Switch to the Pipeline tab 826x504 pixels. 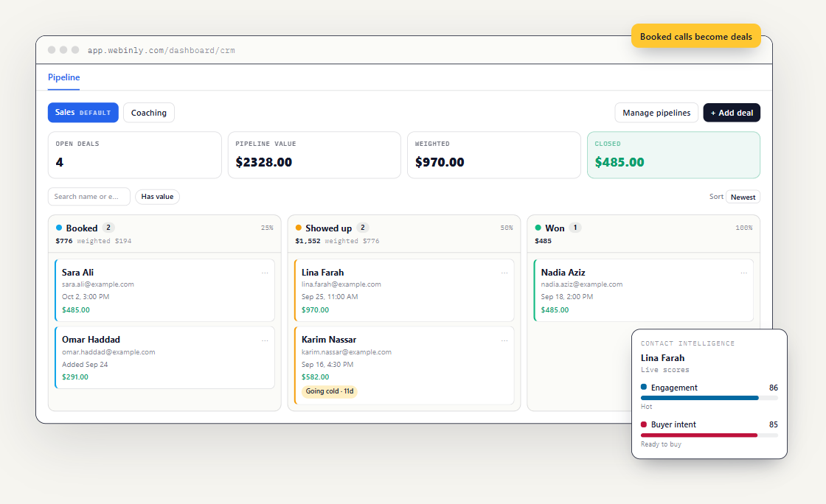coord(63,77)
